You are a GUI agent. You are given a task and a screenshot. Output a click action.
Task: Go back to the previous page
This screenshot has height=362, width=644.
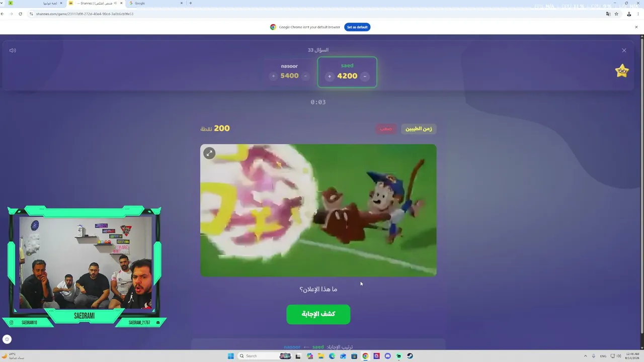(x=3, y=14)
